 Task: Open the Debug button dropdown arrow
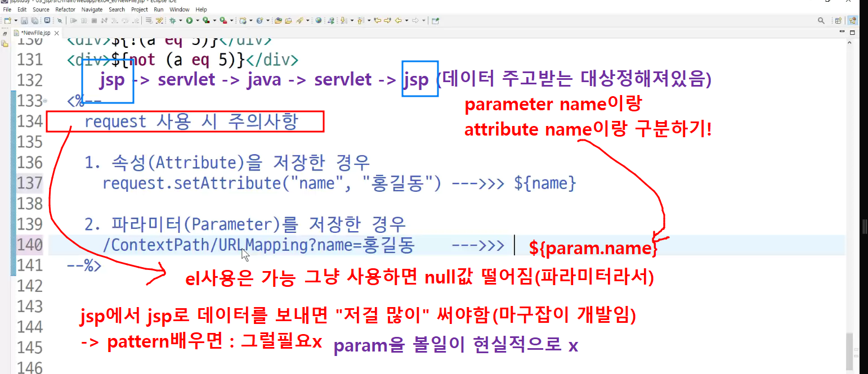[181, 21]
